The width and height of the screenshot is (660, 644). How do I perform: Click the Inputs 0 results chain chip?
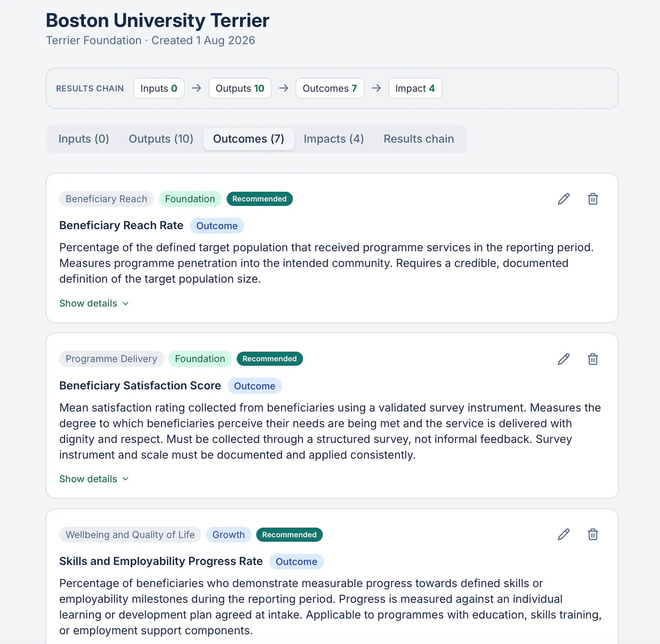(159, 88)
